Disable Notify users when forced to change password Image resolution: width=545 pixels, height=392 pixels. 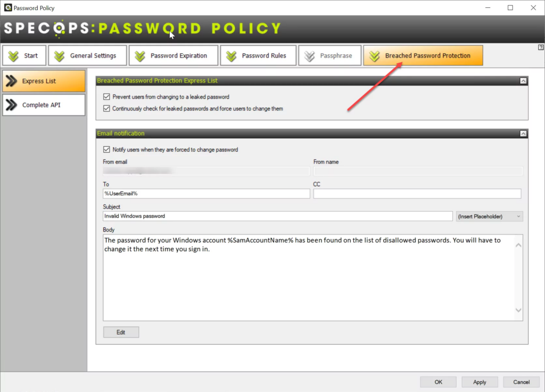(106, 149)
